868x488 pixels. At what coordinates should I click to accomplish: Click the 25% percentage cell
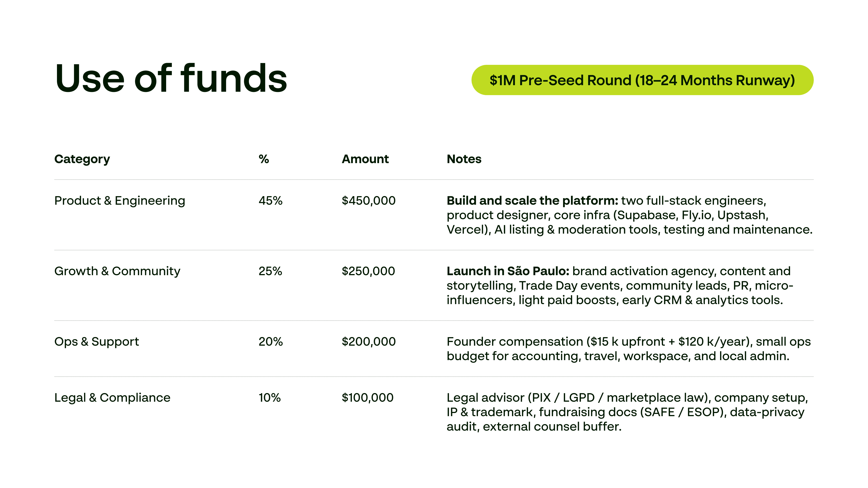click(270, 271)
